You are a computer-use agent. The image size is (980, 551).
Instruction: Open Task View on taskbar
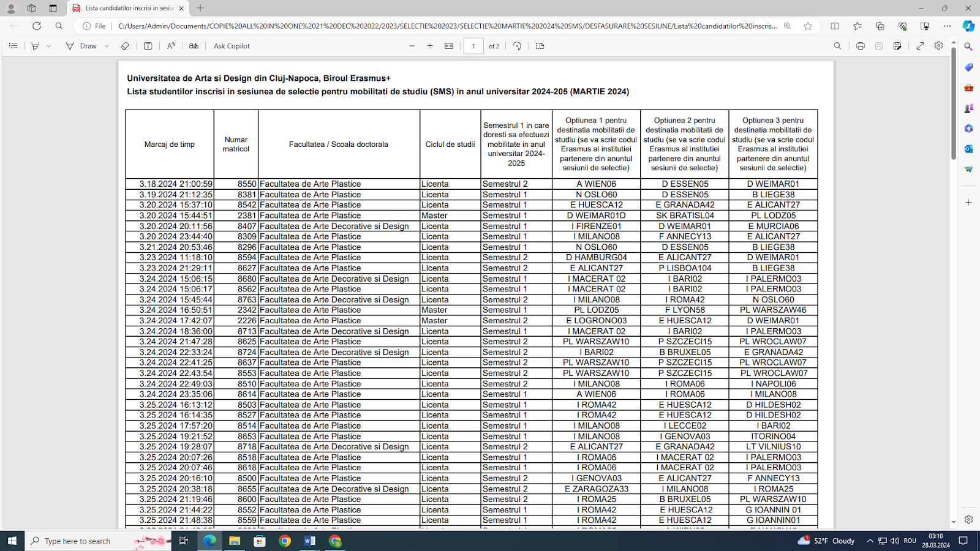click(x=183, y=541)
